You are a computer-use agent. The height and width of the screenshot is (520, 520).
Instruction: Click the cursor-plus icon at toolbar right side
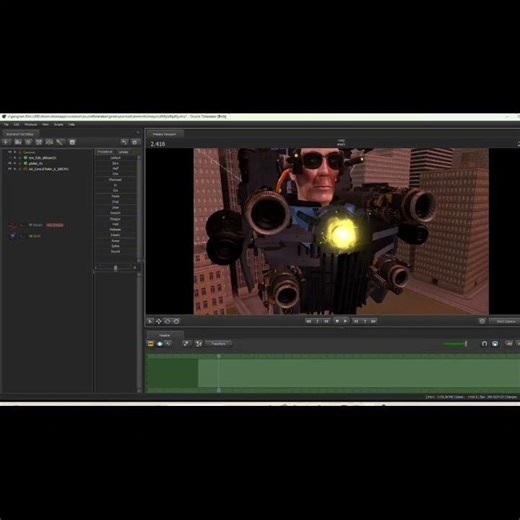(x=124, y=142)
